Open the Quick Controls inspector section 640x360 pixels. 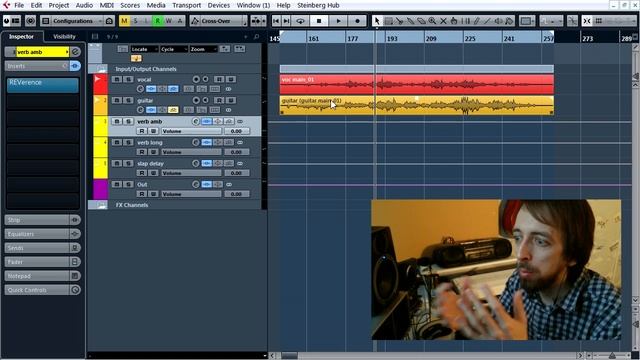(x=37, y=290)
